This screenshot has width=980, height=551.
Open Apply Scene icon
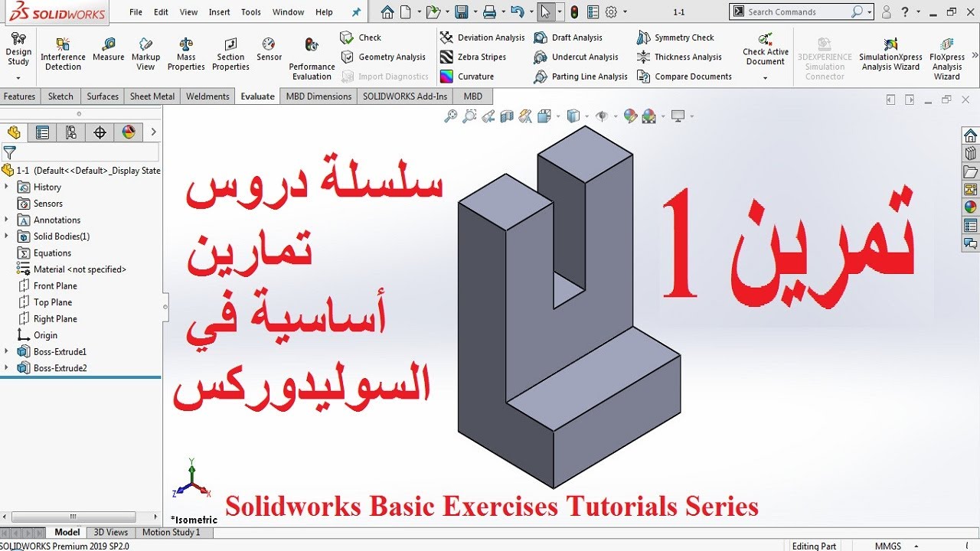click(x=651, y=116)
